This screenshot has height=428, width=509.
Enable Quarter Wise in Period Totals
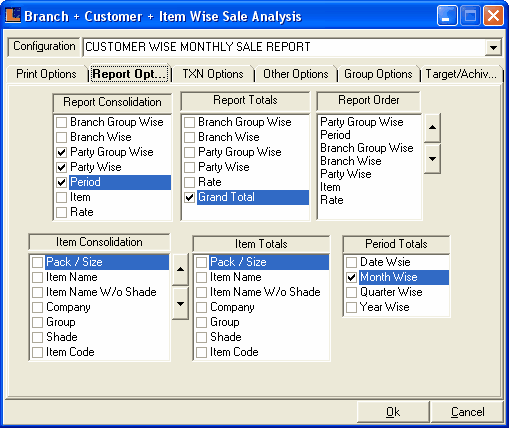coord(351,292)
